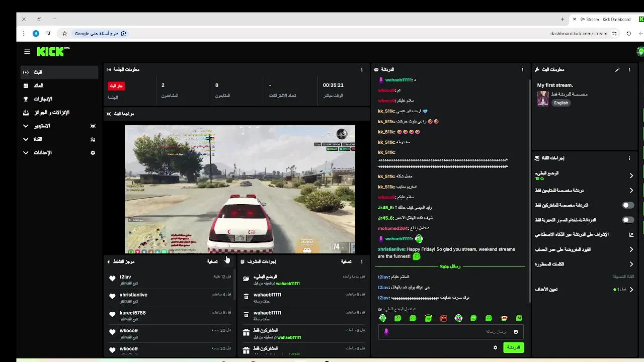Click green الدردشة send button
Viewport: 644px width, 362px height.
(513, 347)
